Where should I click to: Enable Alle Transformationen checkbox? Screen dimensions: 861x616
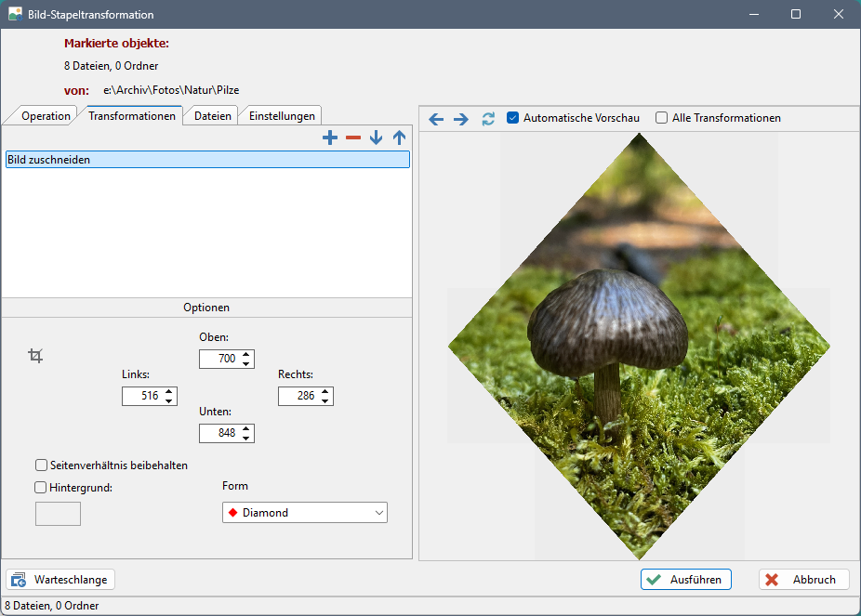click(662, 118)
